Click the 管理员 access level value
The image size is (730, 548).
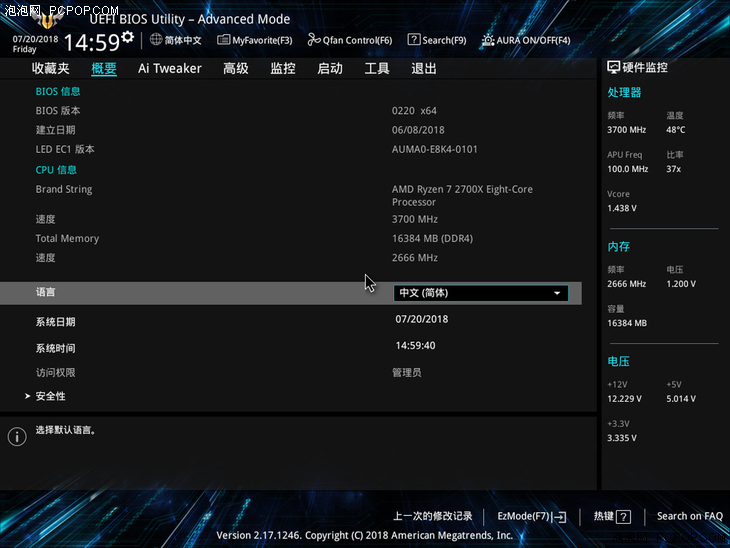[406, 372]
